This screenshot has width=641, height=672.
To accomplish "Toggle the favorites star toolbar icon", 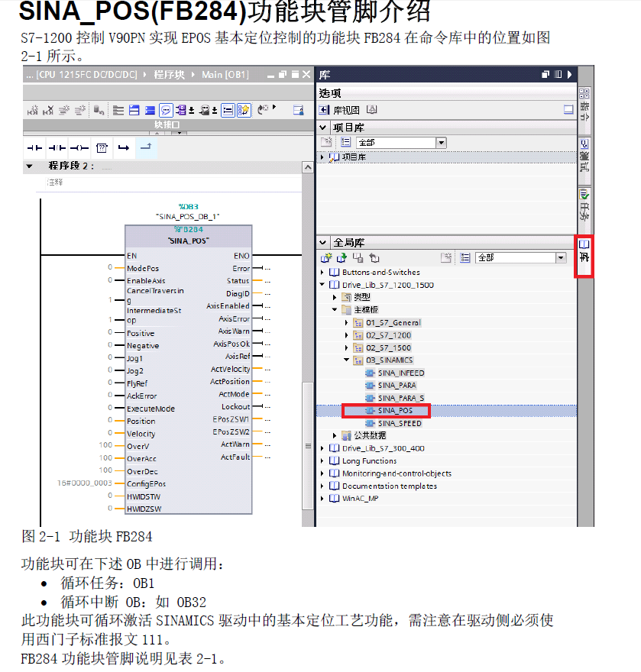I will [x=244, y=111].
